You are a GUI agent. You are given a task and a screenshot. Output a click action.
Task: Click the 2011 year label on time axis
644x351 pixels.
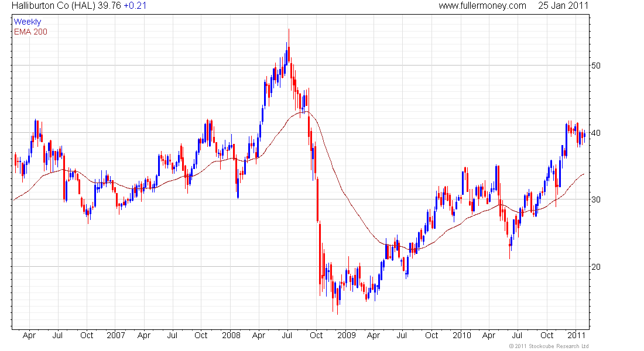point(576,335)
